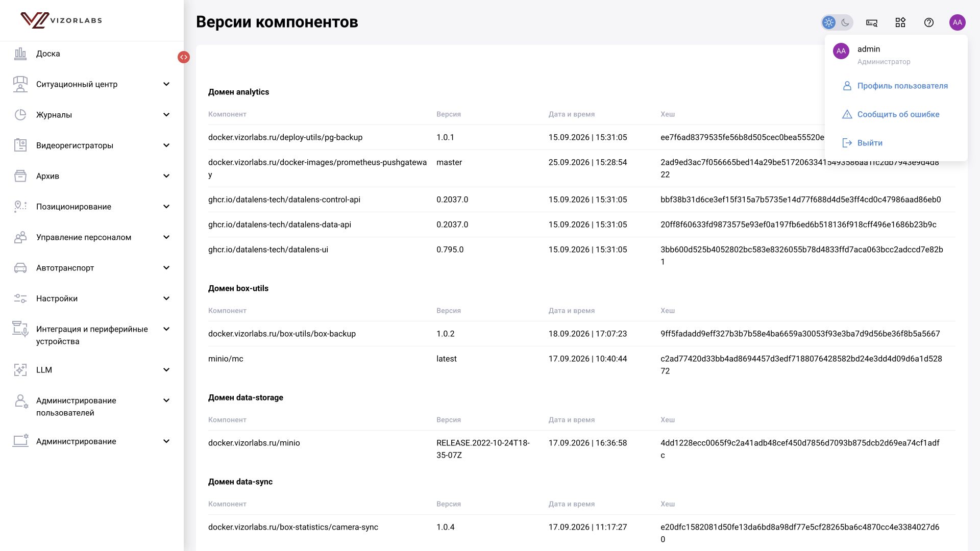Open the search devices icon in header

click(x=872, y=22)
